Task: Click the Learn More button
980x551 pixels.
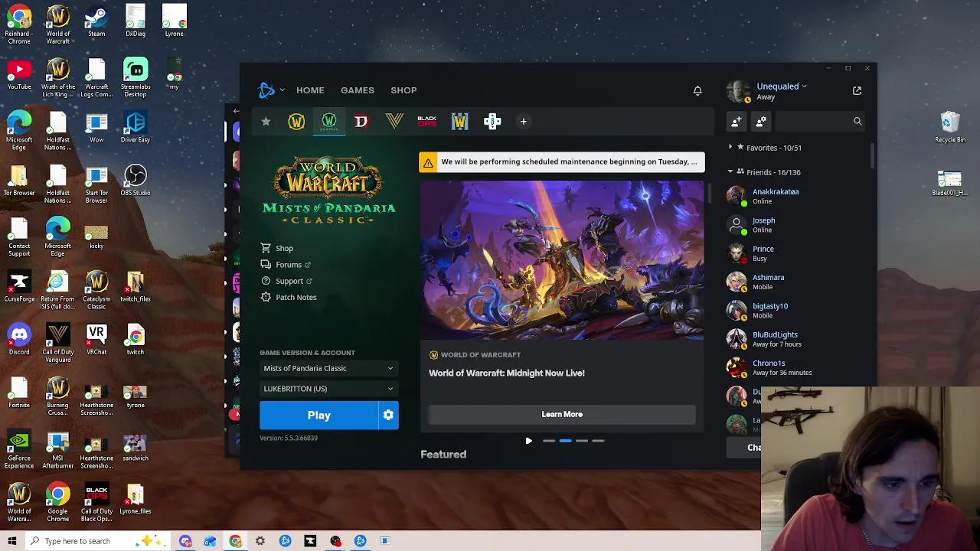Action: (x=562, y=414)
